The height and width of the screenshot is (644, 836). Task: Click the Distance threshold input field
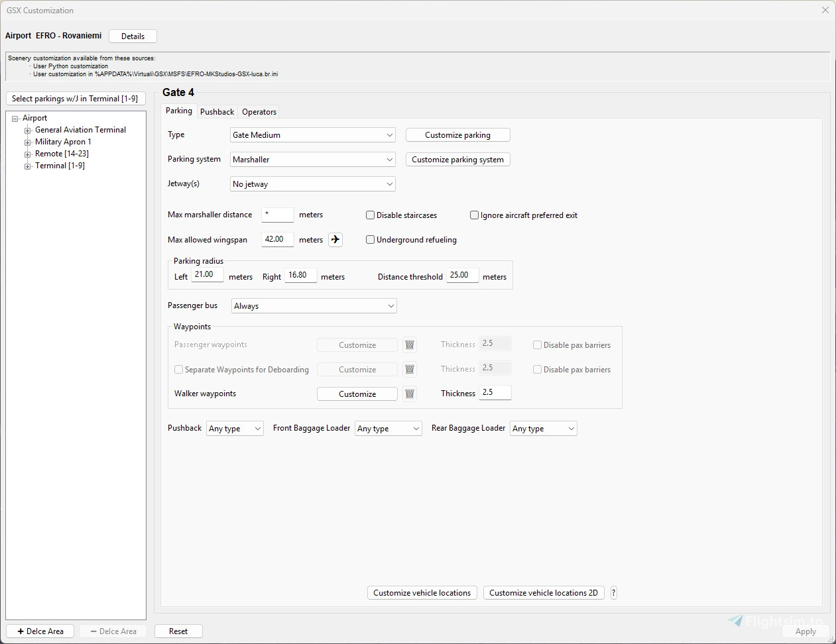[x=462, y=275]
